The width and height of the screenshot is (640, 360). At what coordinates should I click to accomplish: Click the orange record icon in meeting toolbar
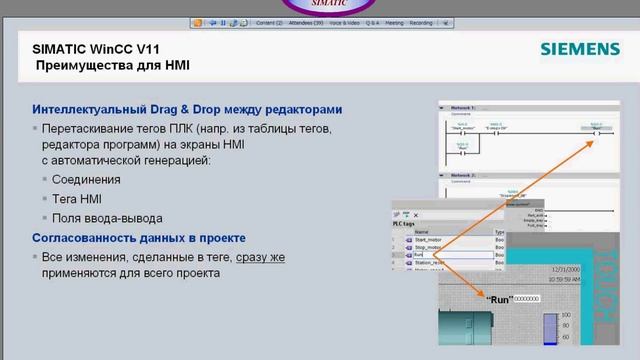198,23
